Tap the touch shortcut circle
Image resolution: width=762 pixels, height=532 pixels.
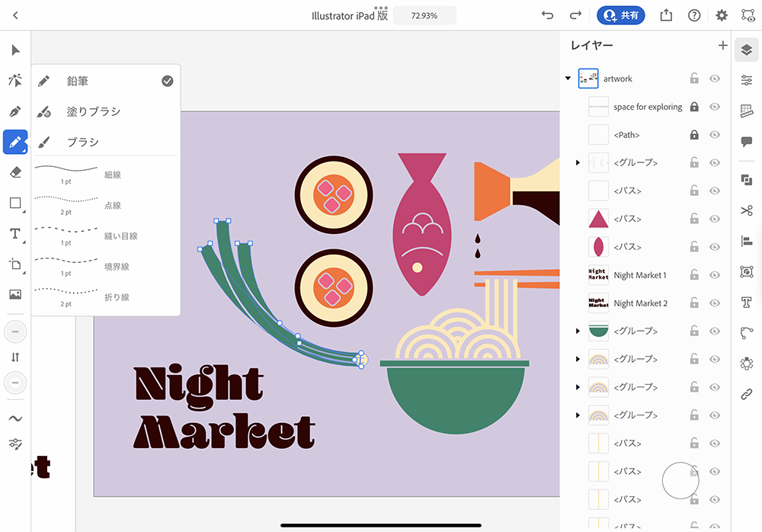pyautogui.click(x=680, y=480)
